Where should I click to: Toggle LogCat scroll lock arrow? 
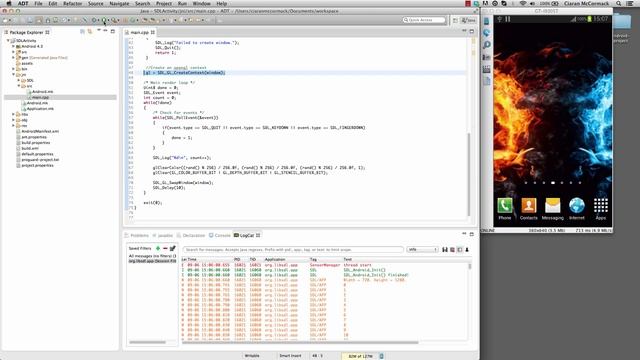(x=467, y=249)
